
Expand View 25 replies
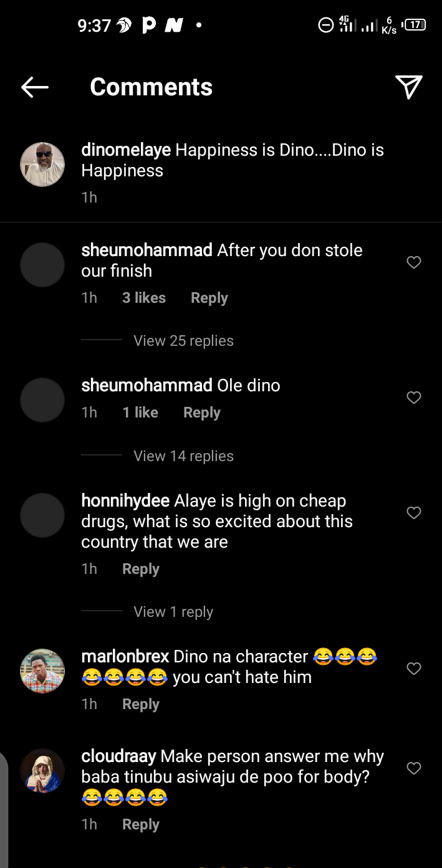183,341
